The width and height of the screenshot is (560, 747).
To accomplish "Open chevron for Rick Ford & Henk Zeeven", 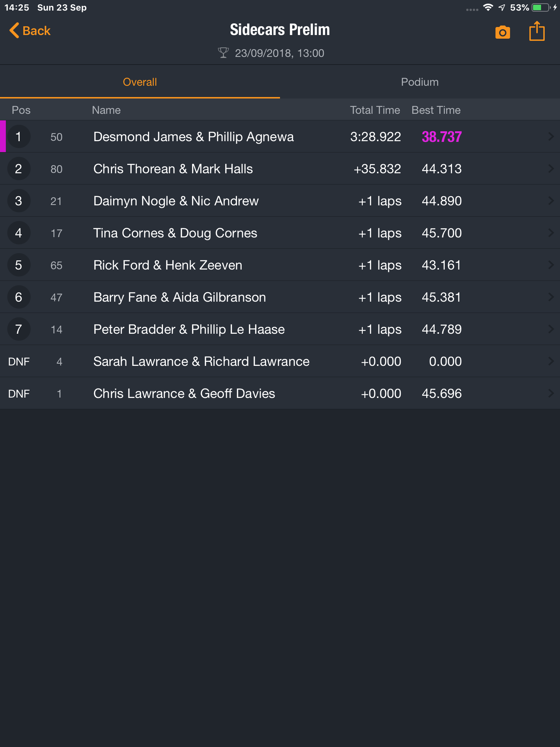I will 551,265.
